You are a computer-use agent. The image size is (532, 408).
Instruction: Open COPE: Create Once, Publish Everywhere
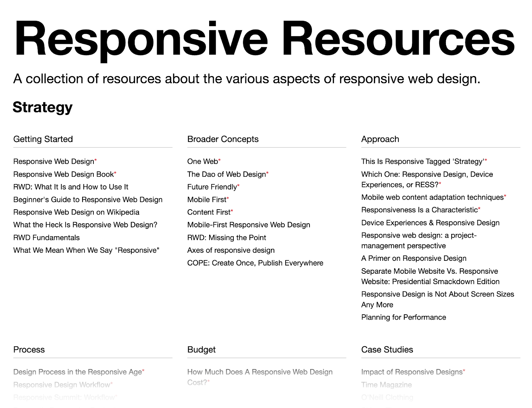point(255,262)
